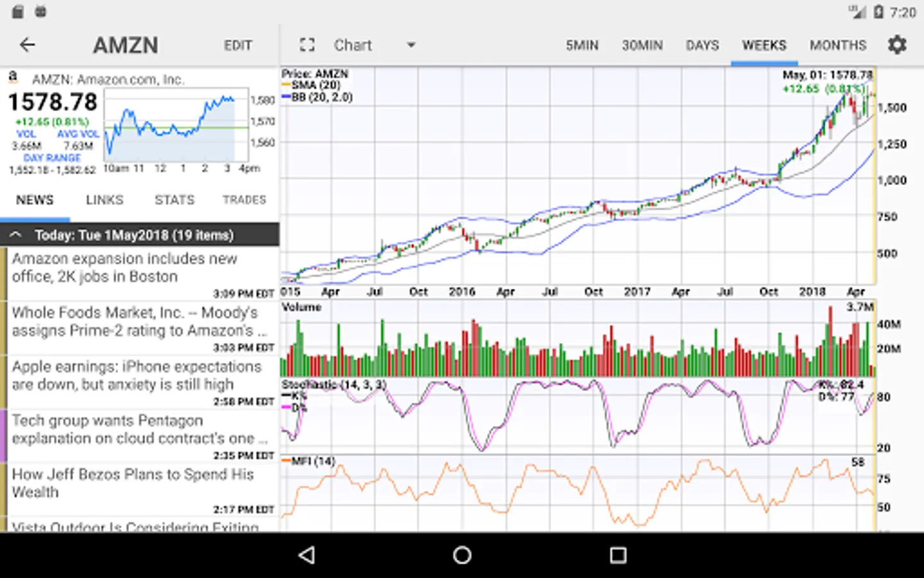Tap the back arrow next to AMZN
Screen dimensions: 924x578
27,45
